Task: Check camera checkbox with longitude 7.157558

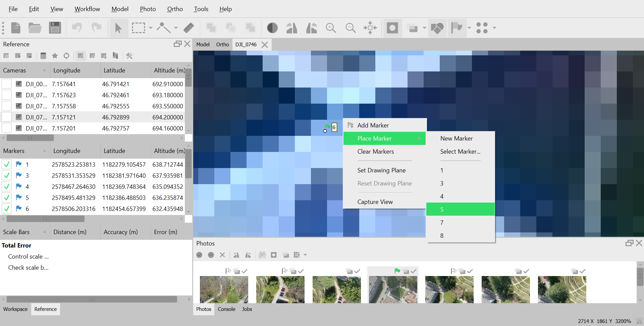Action: point(7,106)
